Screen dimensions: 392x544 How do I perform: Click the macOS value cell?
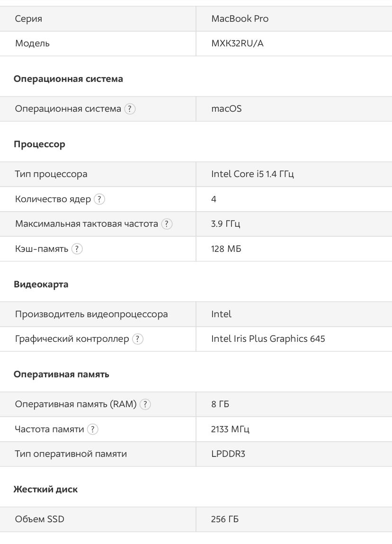click(226, 109)
